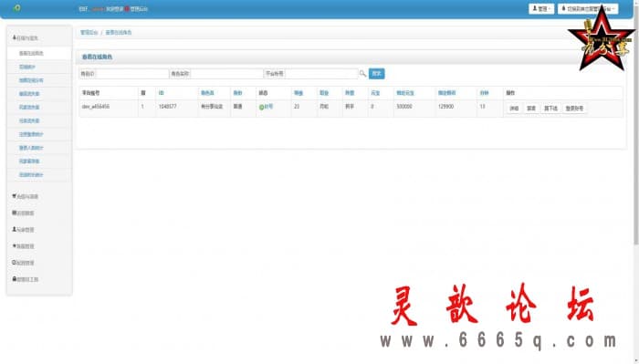
Task: Click the lock icon menu at the sidebar bottom
Action: (x=26, y=279)
